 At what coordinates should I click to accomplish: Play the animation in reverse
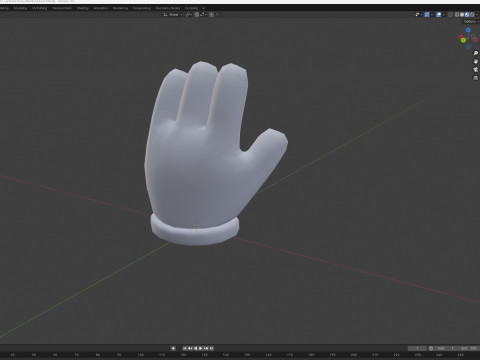196,348
